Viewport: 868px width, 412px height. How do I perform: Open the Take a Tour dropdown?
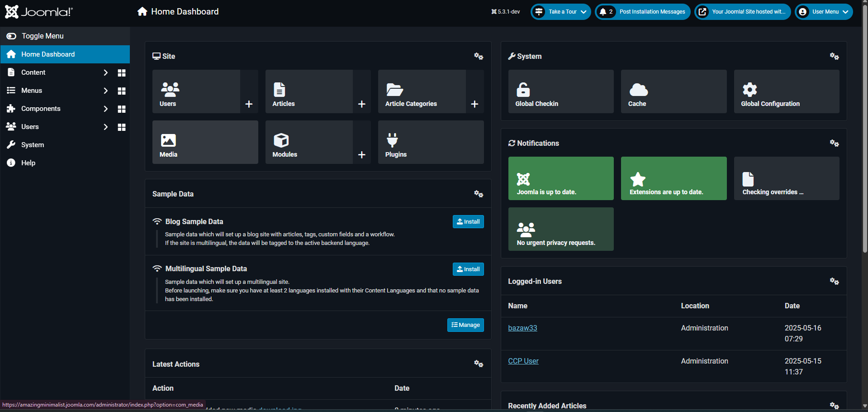561,12
